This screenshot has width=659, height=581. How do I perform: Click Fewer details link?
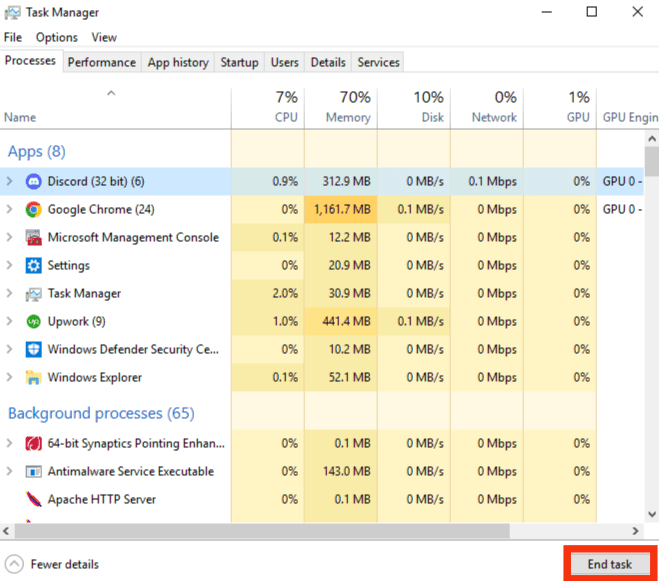click(65, 564)
